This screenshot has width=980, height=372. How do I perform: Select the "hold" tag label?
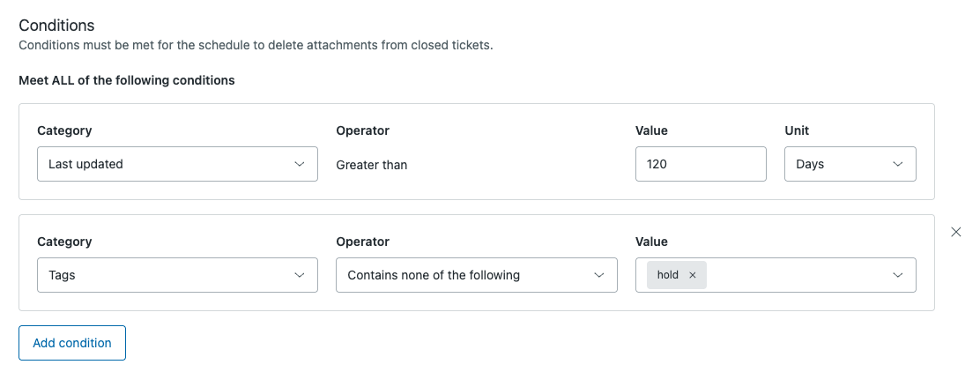click(x=668, y=275)
